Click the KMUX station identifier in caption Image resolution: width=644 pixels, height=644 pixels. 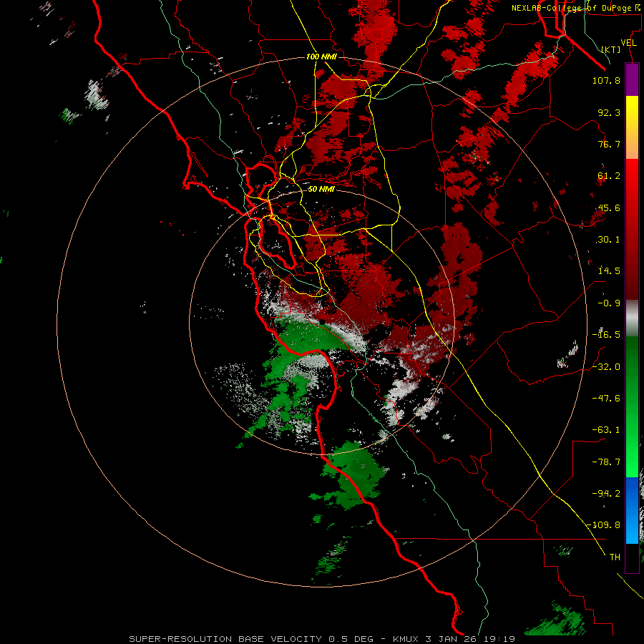(x=407, y=639)
